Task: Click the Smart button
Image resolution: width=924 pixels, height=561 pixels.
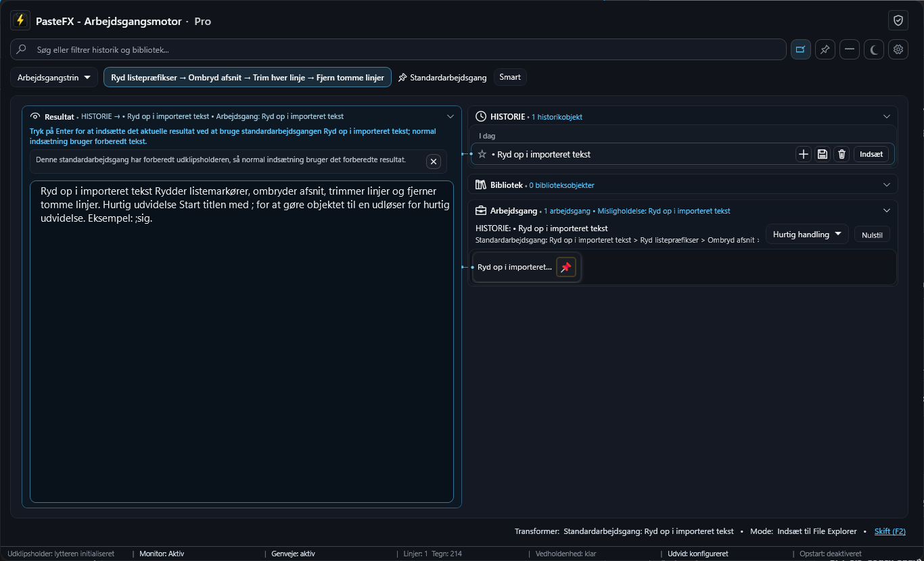Action: (510, 77)
